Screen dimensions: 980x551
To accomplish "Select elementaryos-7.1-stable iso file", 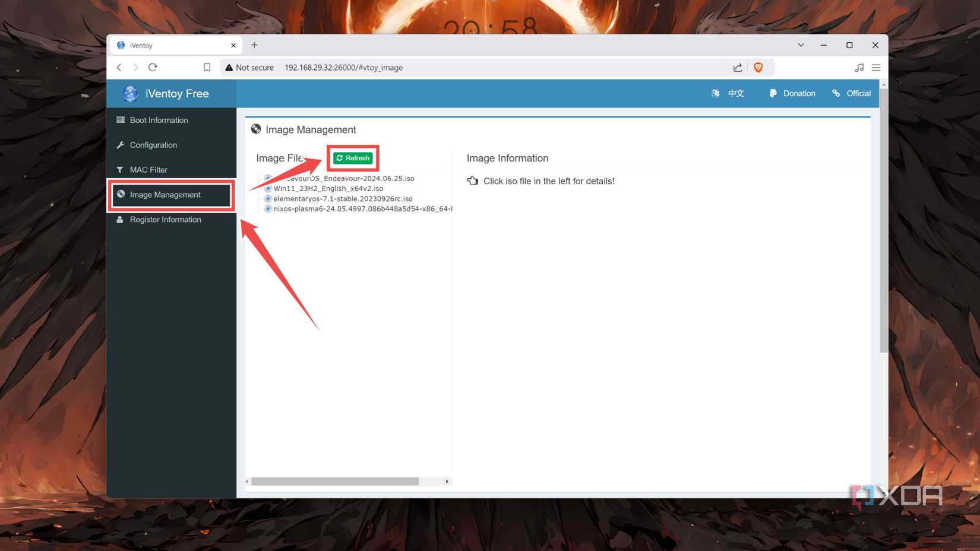I will click(x=343, y=199).
